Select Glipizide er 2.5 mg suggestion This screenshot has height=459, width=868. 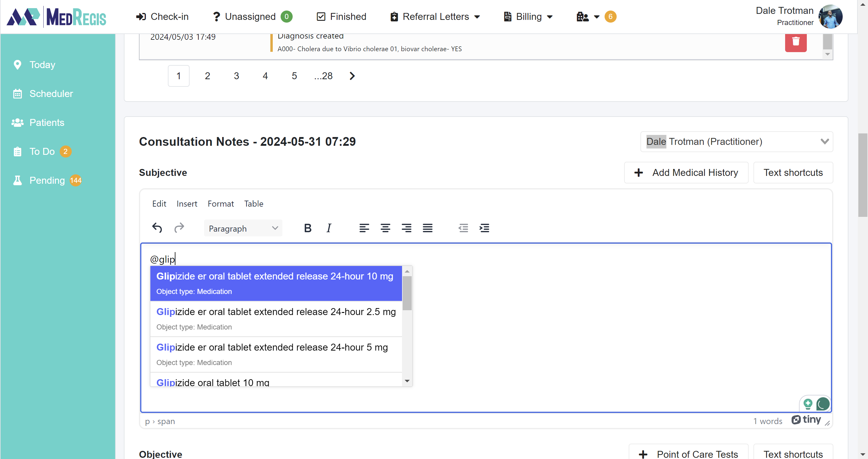[276, 318]
